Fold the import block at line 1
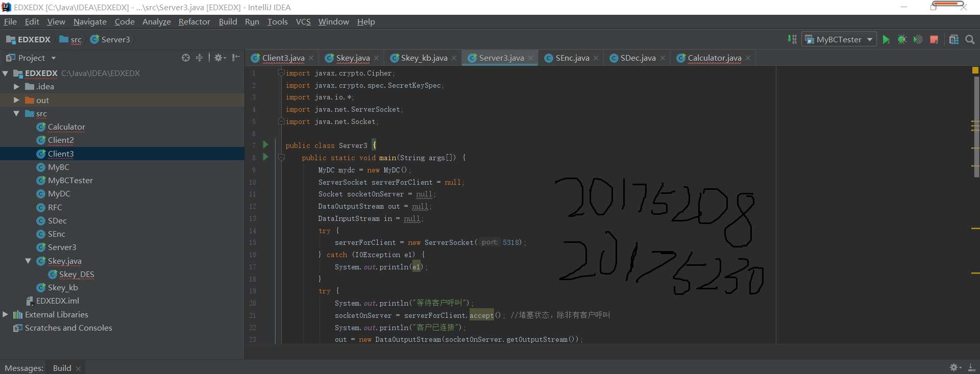The height and width of the screenshot is (374, 980). coord(281,73)
